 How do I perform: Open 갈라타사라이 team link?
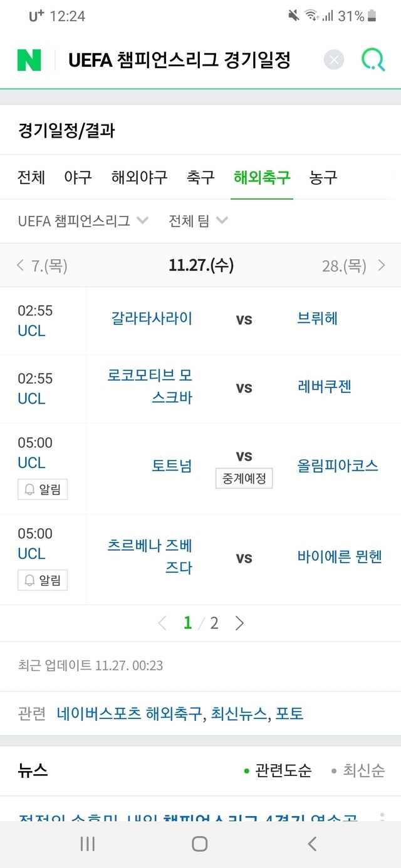[152, 319]
